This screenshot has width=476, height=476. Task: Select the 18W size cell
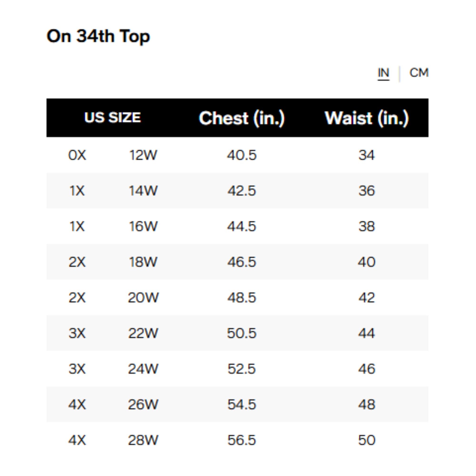coord(143,262)
